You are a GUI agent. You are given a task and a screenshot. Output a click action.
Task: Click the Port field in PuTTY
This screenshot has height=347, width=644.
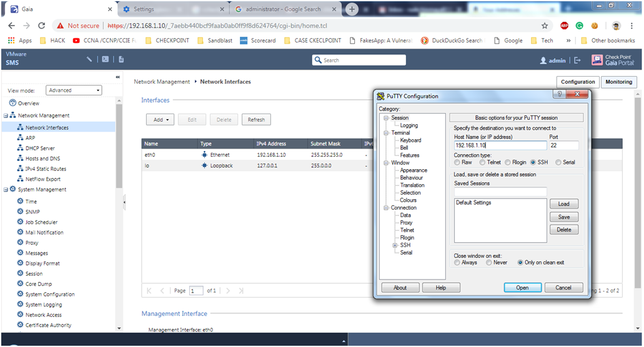pos(564,145)
